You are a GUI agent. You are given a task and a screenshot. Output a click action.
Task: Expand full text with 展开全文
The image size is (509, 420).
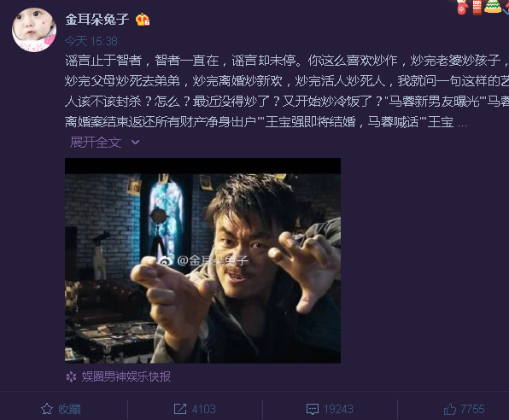(96, 143)
